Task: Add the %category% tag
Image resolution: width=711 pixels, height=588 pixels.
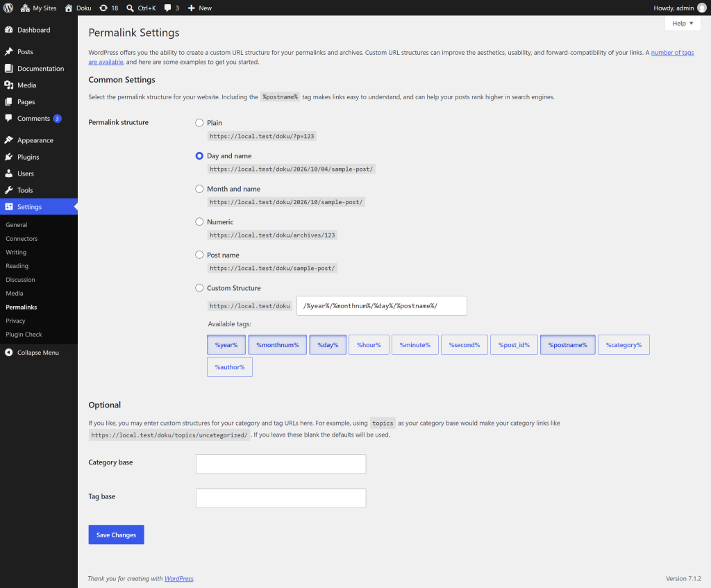Action: coord(624,344)
